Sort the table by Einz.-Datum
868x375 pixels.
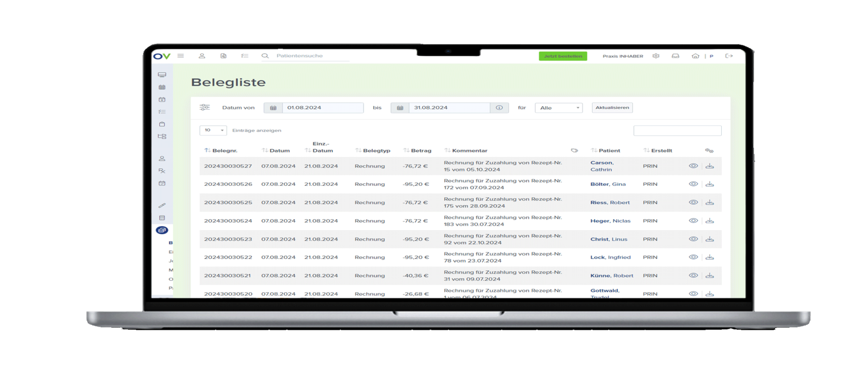319,147
